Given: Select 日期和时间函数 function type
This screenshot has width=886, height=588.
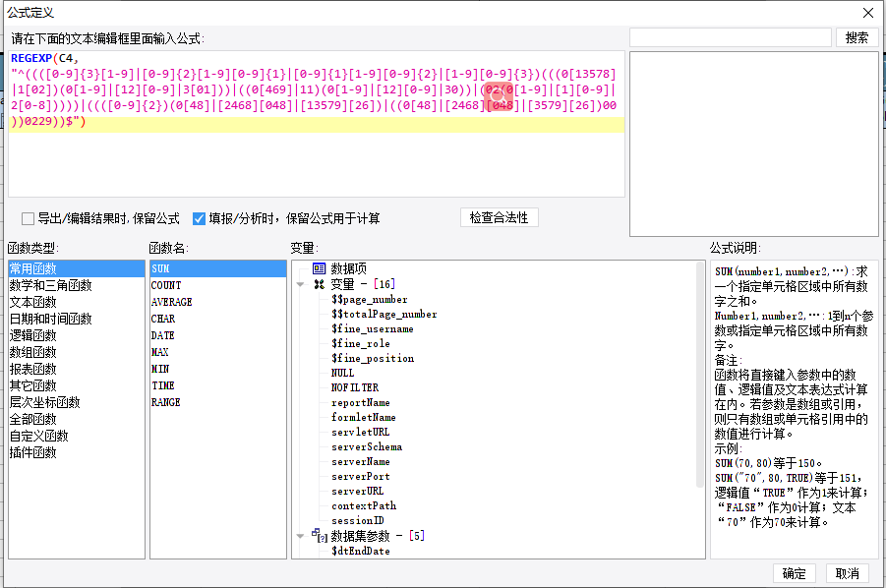Looking at the screenshot, I should coord(77,319).
